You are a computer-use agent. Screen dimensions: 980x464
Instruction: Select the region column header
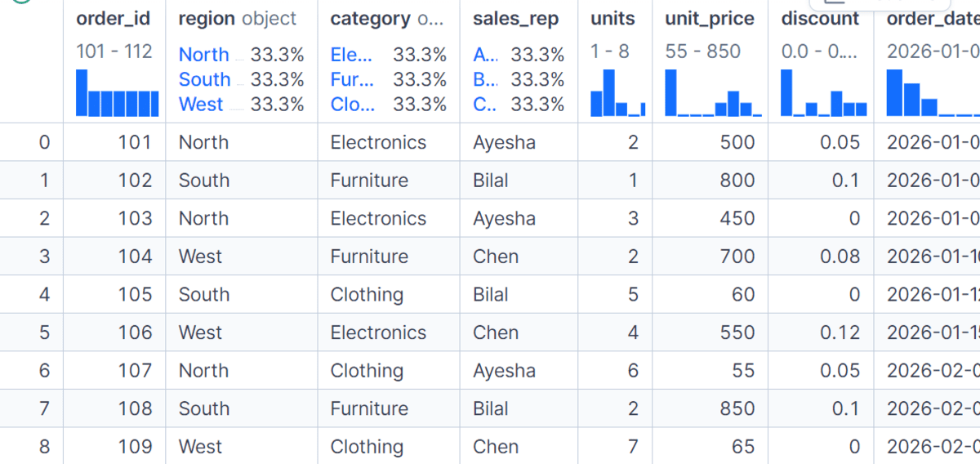pyautogui.click(x=238, y=19)
